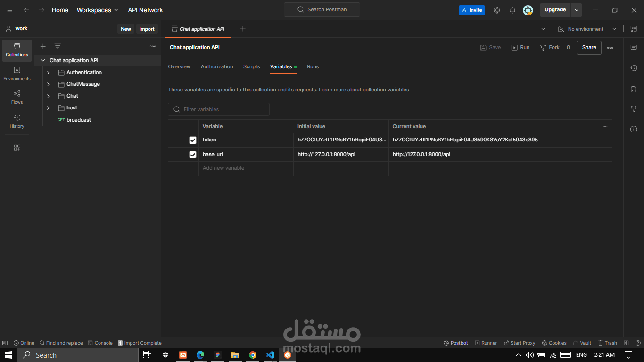The height and width of the screenshot is (362, 644).
Task: Expand the Authentication folder
Action: 48,73
